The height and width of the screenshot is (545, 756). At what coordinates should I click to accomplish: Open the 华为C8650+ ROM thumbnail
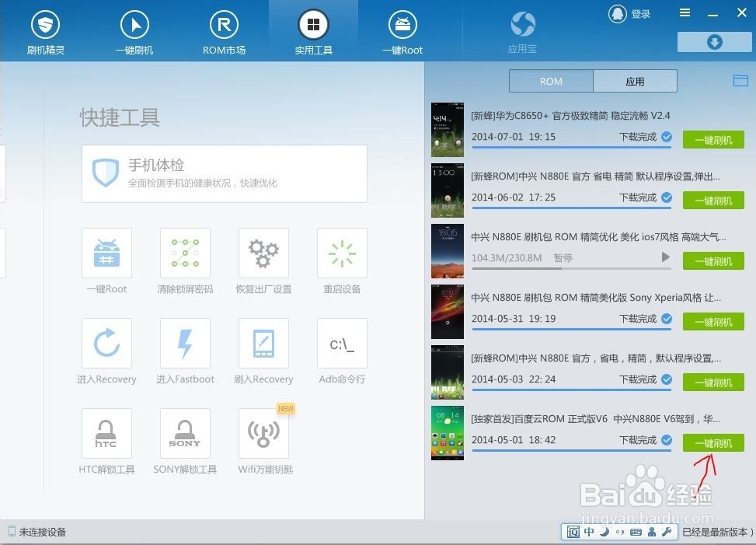point(448,130)
